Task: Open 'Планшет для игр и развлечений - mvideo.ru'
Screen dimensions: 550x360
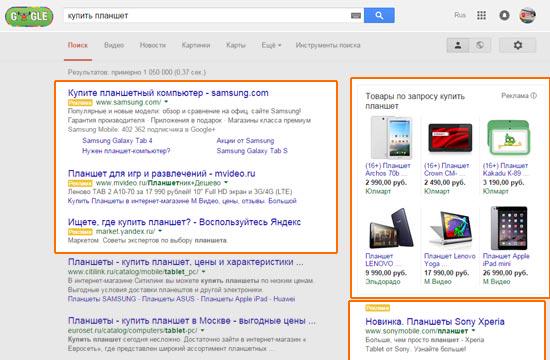Action: pos(162,174)
